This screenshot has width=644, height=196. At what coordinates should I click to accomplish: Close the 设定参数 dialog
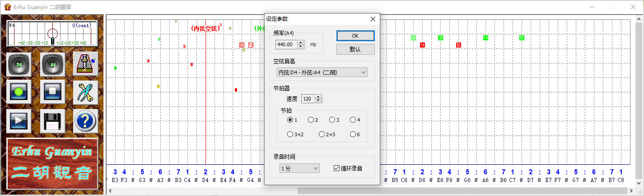click(x=373, y=19)
